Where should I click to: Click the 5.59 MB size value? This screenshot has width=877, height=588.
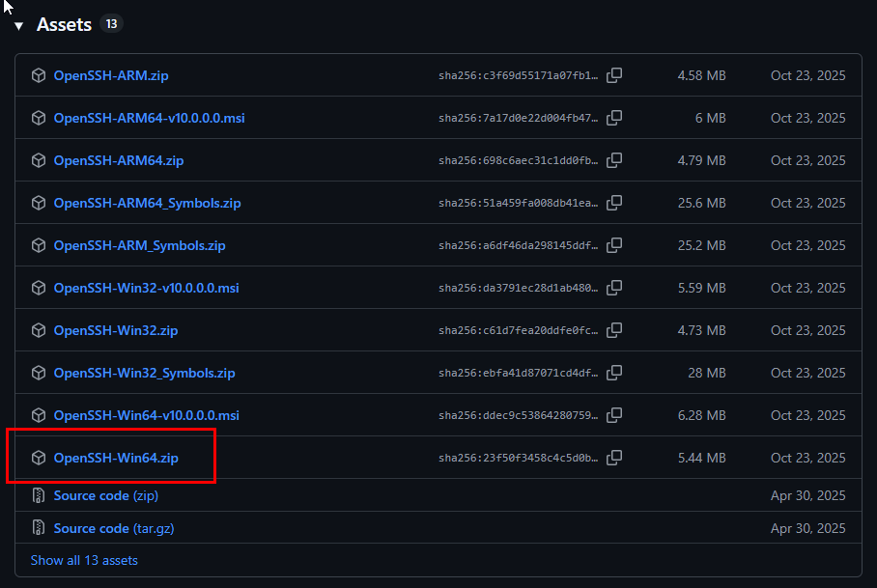[x=701, y=288]
